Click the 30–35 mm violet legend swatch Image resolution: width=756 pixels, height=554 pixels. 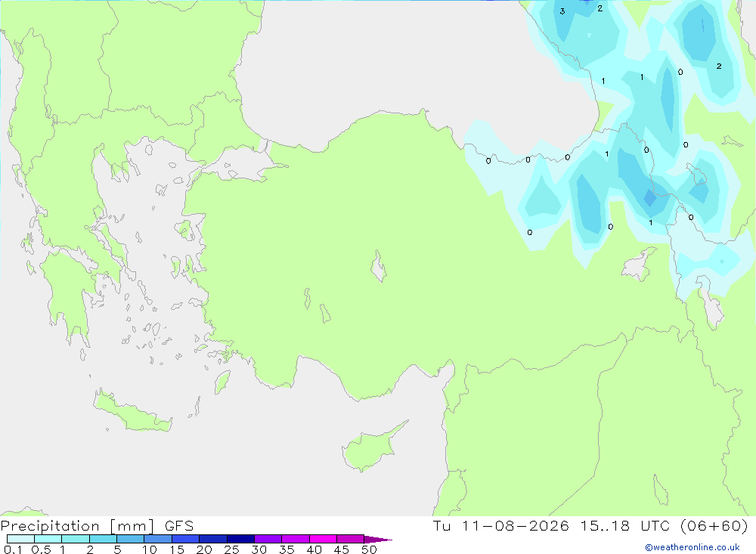pos(268,539)
